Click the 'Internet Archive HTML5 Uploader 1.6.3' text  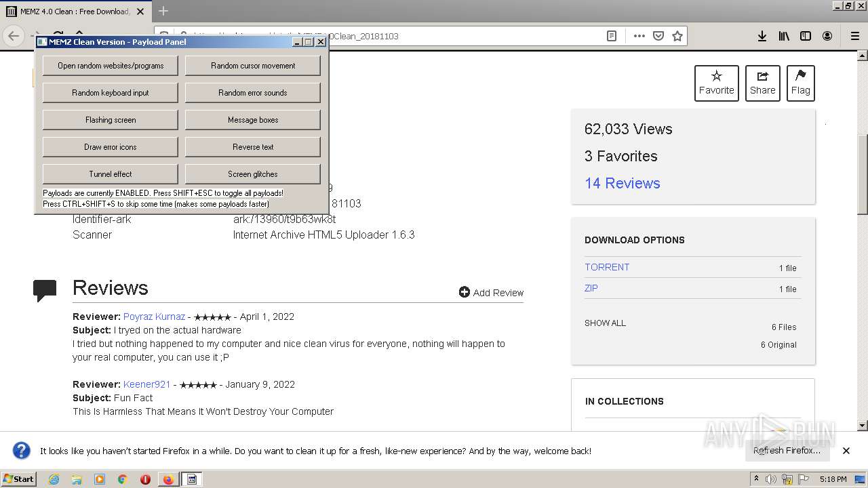tap(324, 235)
